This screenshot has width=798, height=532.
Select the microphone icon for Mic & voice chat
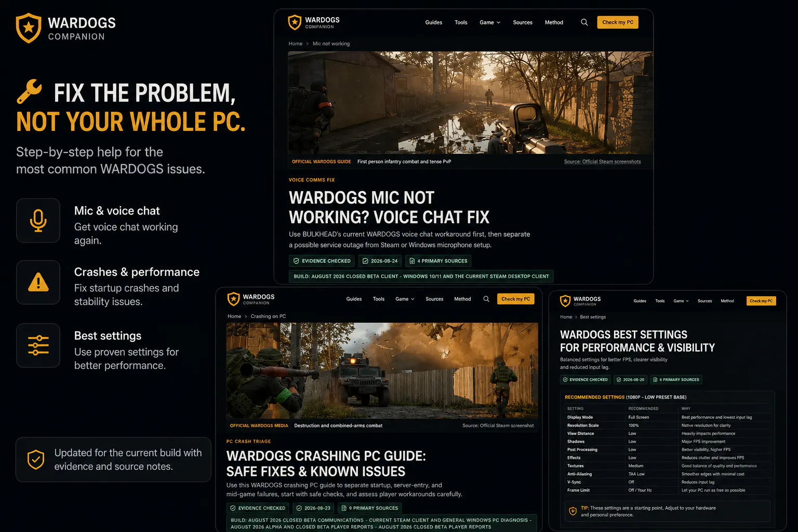(x=38, y=220)
